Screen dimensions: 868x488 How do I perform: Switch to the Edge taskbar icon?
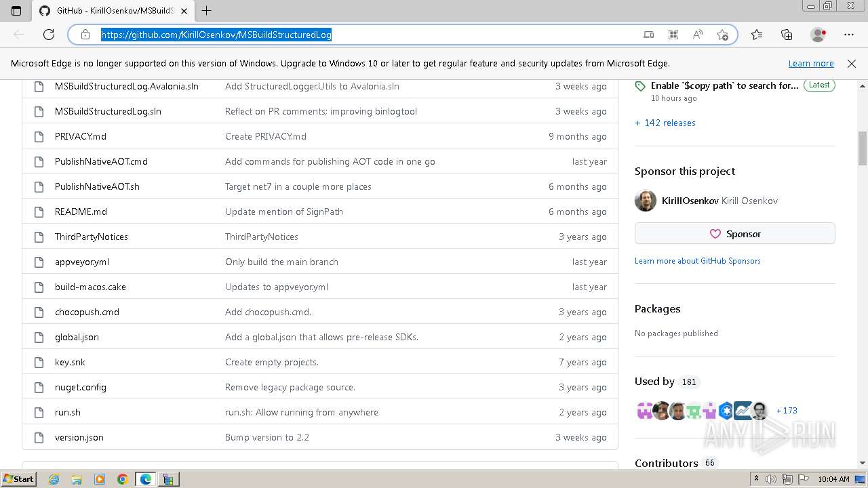coord(146,479)
